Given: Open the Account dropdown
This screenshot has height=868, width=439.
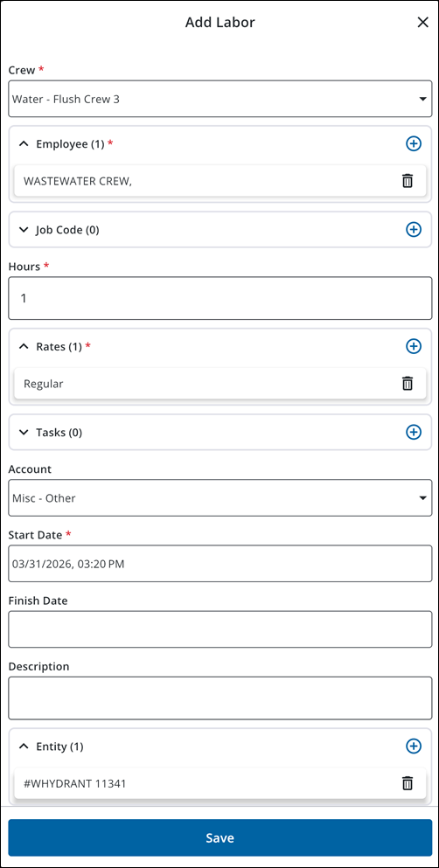Looking at the screenshot, I should coord(219,497).
